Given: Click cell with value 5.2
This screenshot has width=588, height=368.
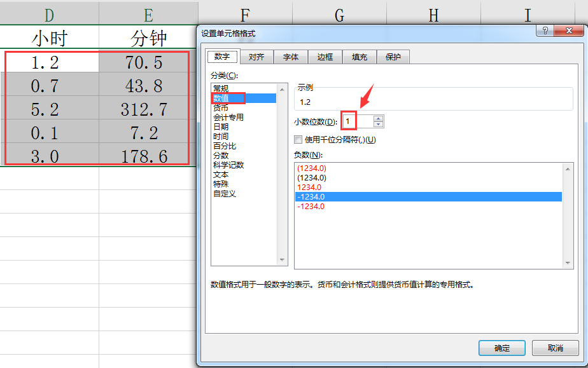Looking at the screenshot, I should point(49,108).
